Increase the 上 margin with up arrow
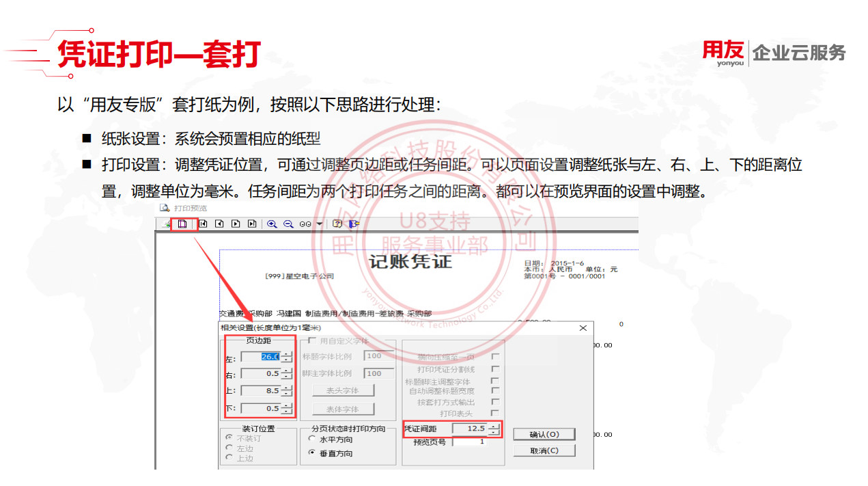868x486 pixels. pyautogui.click(x=287, y=388)
